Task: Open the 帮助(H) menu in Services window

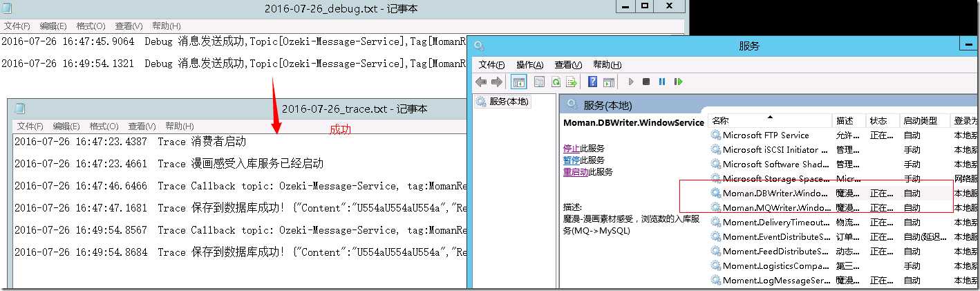Action: [x=607, y=65]
